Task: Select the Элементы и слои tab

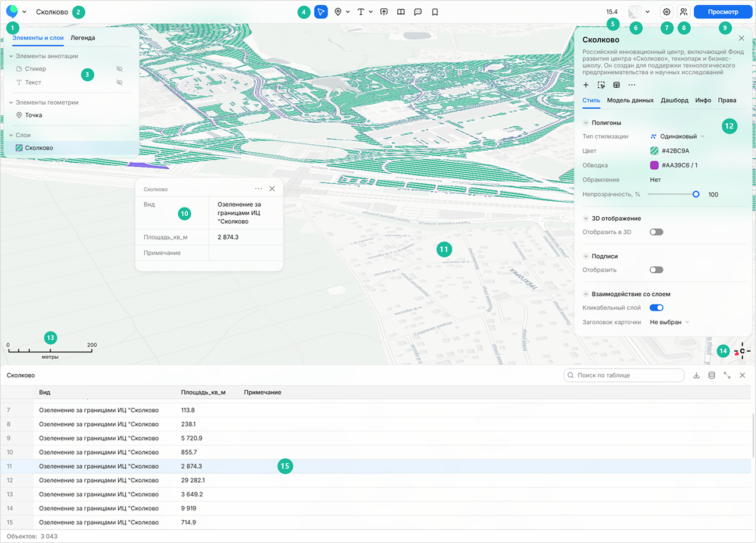Action: pyautogui.click(x=38, y=38)
